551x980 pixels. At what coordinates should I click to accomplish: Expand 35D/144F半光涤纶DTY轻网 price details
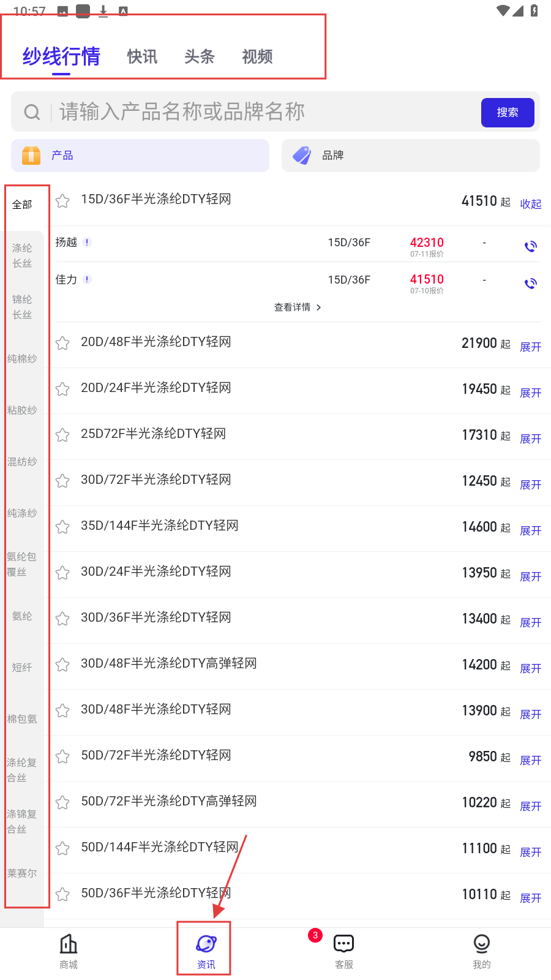tap(530, 530)
